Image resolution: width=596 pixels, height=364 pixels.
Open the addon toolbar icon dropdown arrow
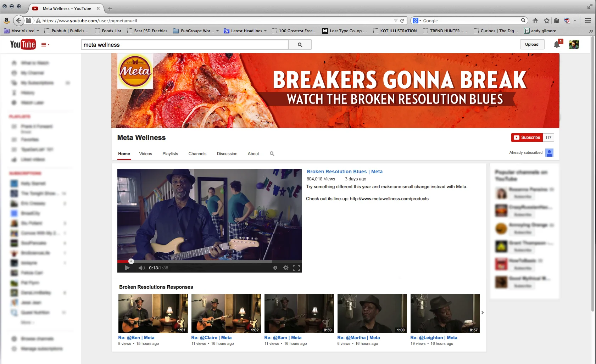pos(575,21)
